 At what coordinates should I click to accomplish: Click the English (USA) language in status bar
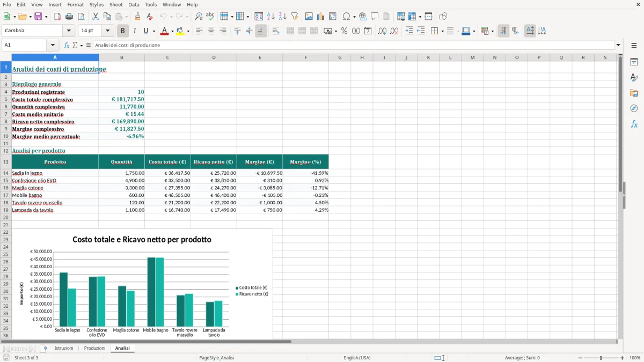click(x=357, y=358)
